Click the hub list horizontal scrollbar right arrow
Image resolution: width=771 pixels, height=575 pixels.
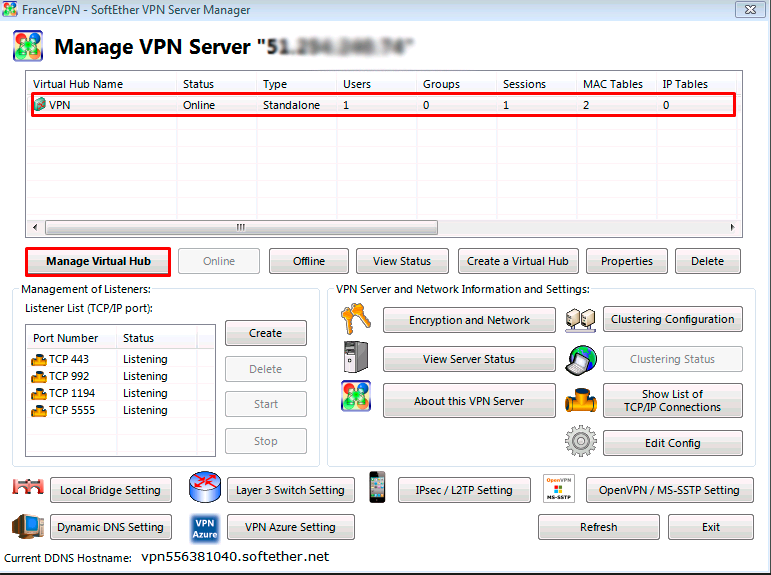click(x=736, y=227)
